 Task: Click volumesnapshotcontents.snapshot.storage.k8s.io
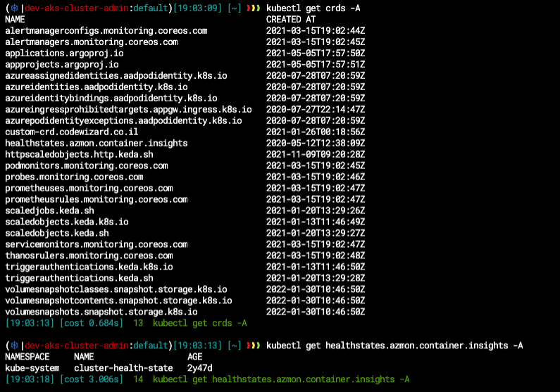point(118,301)
